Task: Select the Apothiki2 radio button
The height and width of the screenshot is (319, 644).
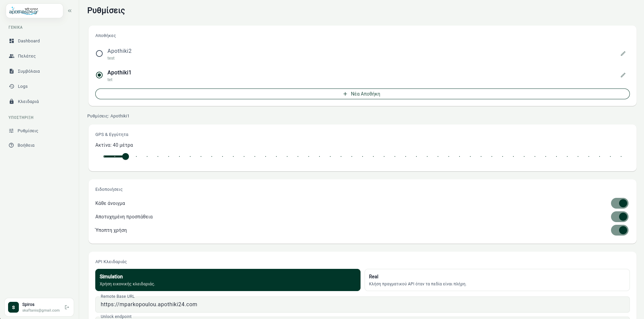Action: [99, 54]
